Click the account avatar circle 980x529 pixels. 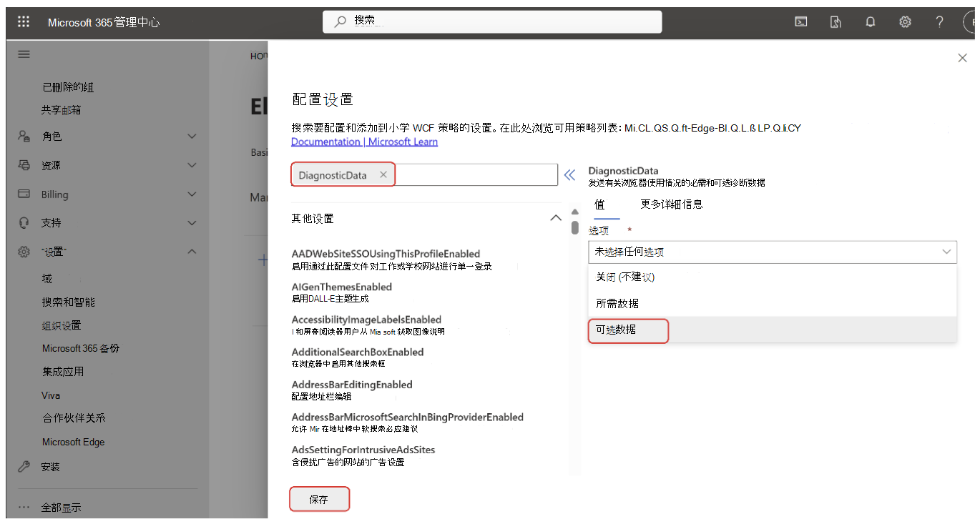971,22
